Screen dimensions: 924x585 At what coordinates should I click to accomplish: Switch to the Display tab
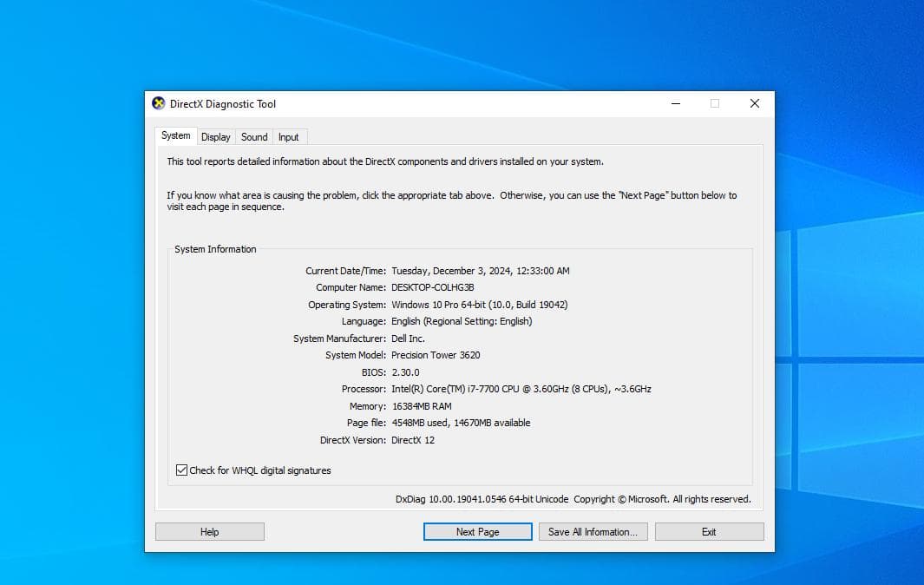point(215,136)
